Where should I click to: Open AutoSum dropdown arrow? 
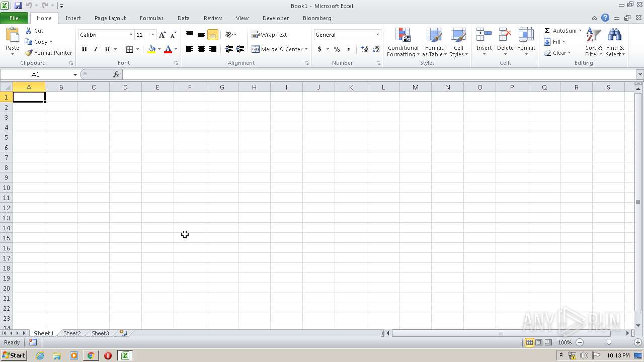pos(580,31)
